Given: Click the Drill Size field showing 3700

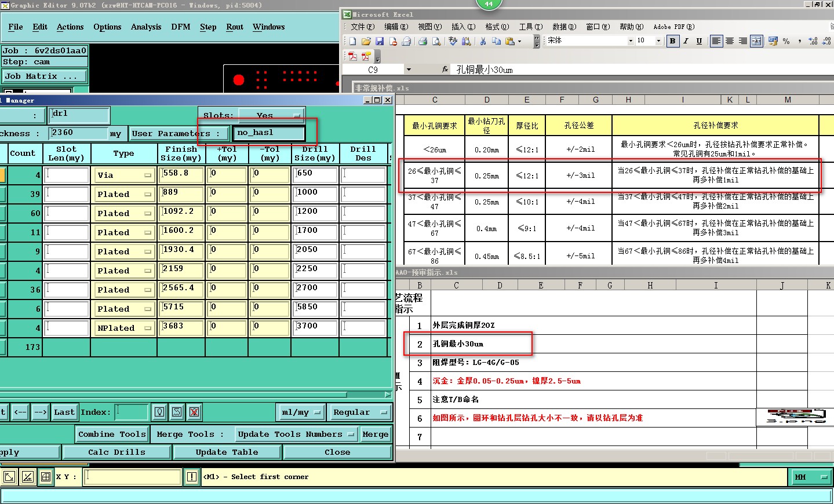Looking at the screenshot, I should [x=315, y=328].
